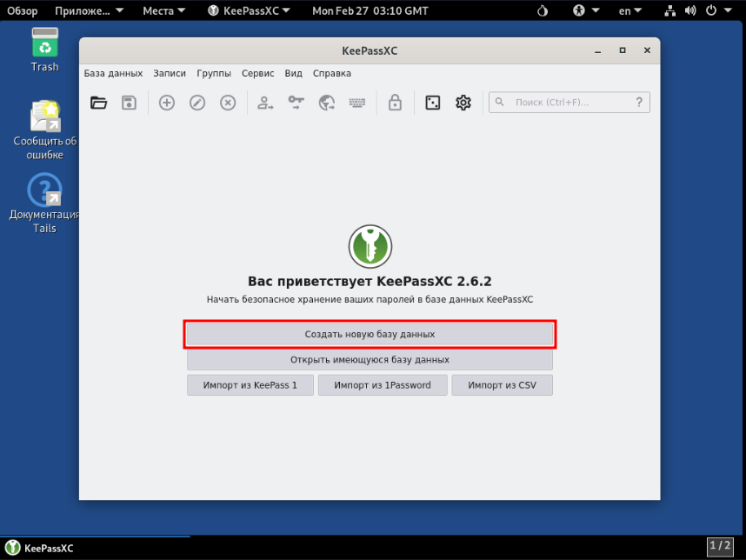
Task: Open the «Сервис» menu
Action: 257,74
